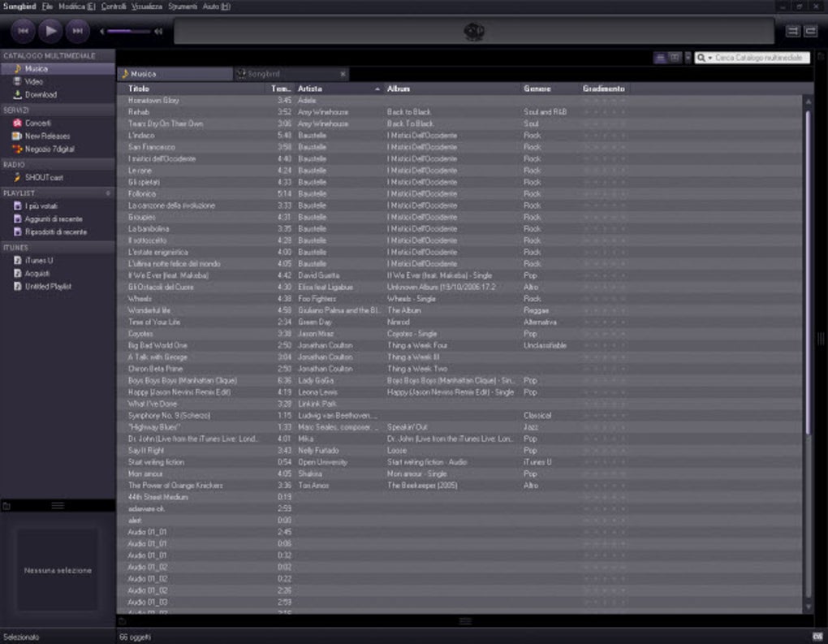This screenshot has height=644, width=828.
Task: Toggle repeat mode in the top right
Action: pyautogui.click(x=811, y=31)
